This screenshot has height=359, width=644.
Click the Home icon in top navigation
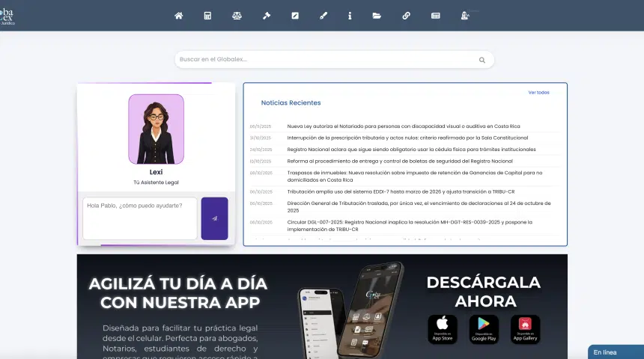(x=178, y=16)
